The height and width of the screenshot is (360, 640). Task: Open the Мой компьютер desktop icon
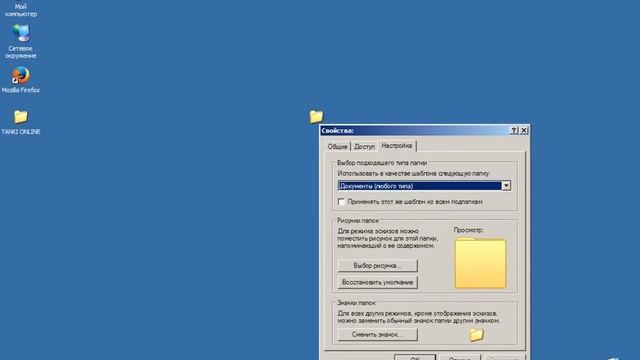coord(20,9)
